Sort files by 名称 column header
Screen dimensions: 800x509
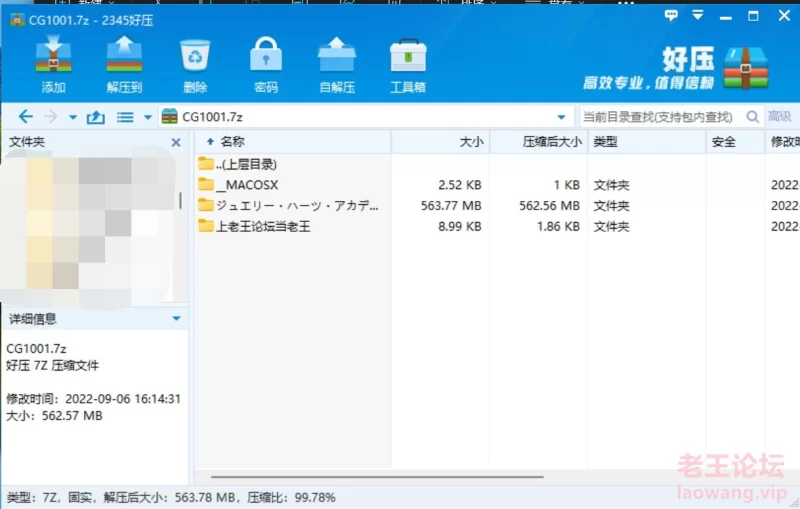(232, 143)
